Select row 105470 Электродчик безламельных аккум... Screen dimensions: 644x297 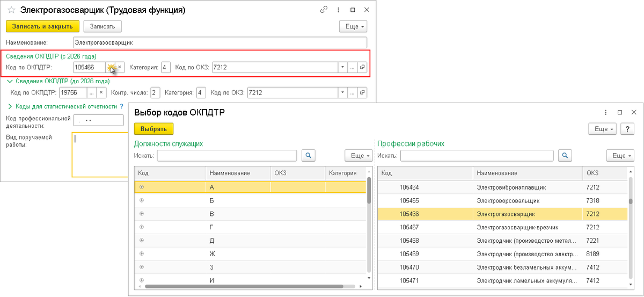[502, 266]
